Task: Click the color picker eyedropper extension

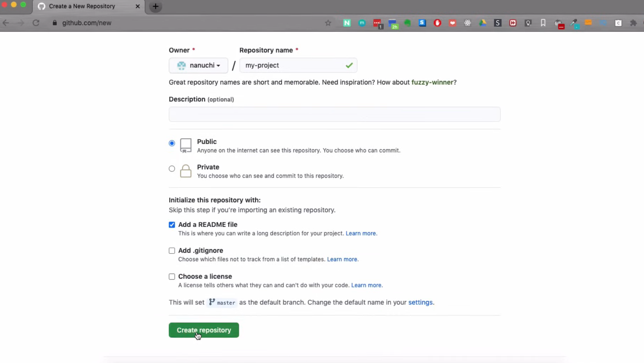Action: coord(574,23)
